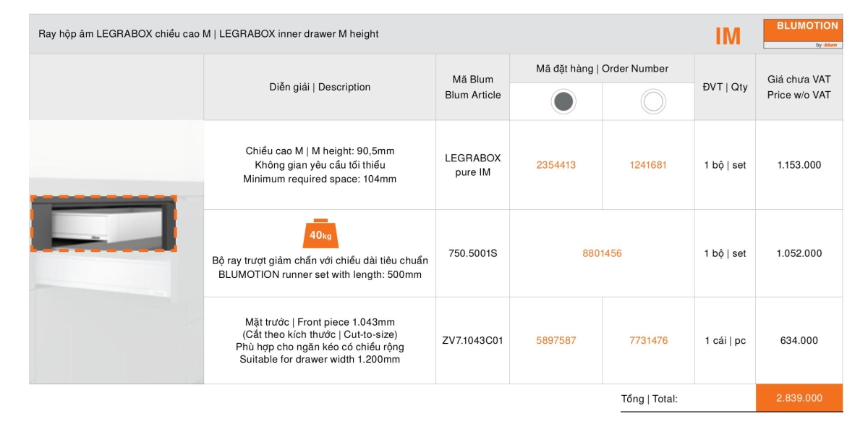Screen dimensions: 868x427
Task: Click the inner drawer product image
Action: point(103,224)
